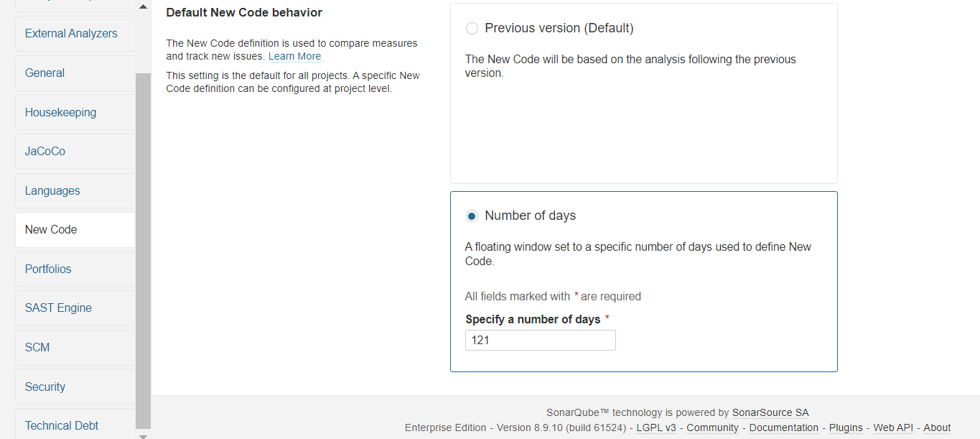
Task: Select the Number of days radio option
Action: click(x=472, y=216)
